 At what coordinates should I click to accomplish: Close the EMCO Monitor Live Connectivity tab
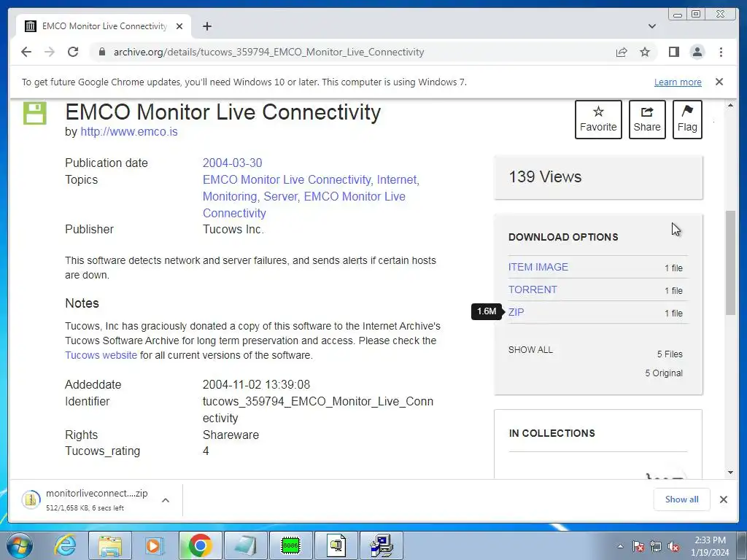point(179,26)
